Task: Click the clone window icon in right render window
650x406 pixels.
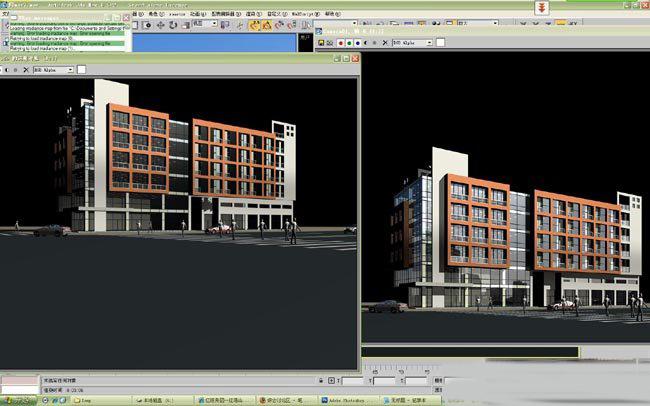Action: 330,43
